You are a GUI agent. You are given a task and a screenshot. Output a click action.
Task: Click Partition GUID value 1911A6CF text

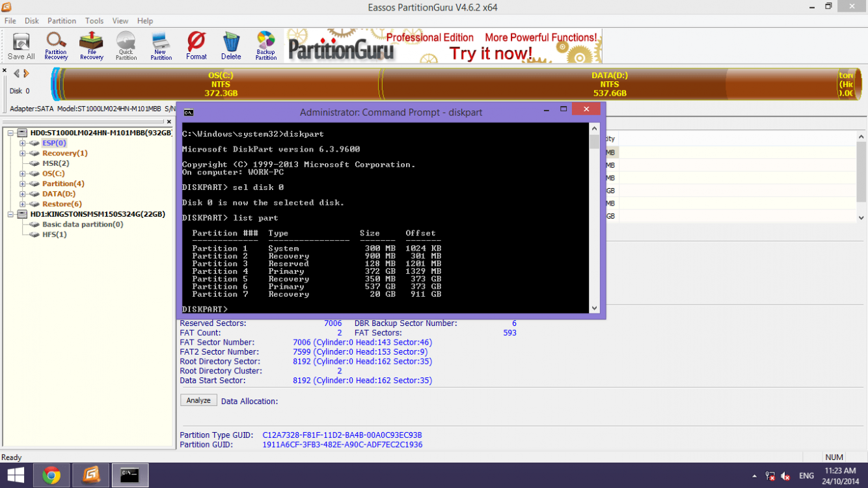(342, 445)
